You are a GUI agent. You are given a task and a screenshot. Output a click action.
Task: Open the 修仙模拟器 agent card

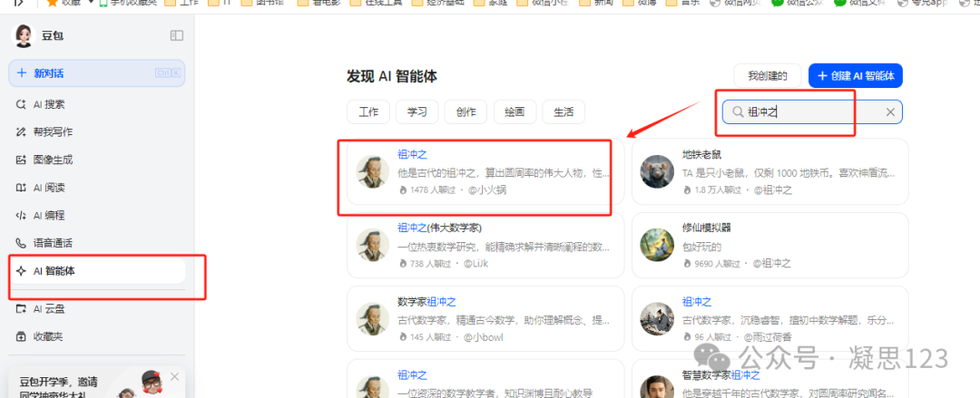(770, 245)
